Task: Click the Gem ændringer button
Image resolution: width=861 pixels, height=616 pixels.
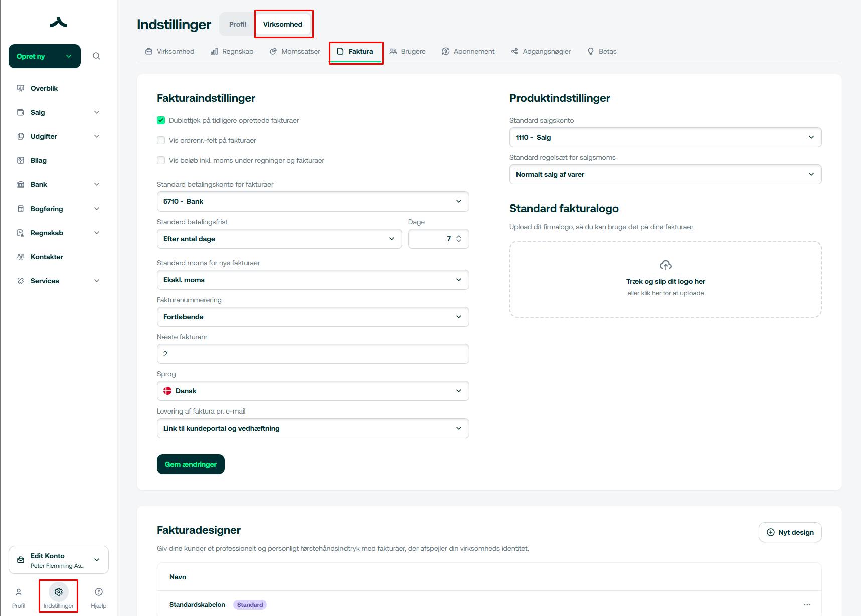Action: 191,464
